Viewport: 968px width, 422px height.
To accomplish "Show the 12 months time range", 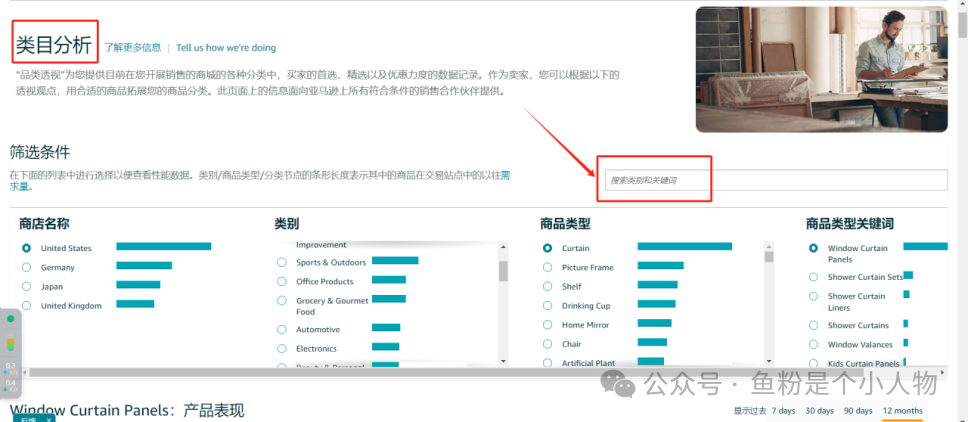I will pyautogui.click(x=903, y=411).
